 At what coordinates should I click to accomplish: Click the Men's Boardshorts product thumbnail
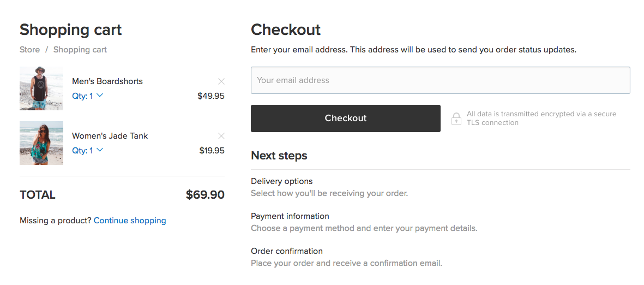41,88
